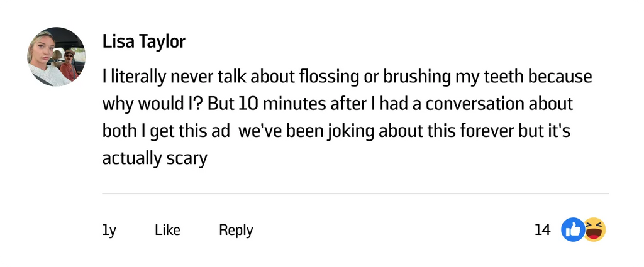
Task: Click the words "actually scary"
Action: click(x=155, y=157)
